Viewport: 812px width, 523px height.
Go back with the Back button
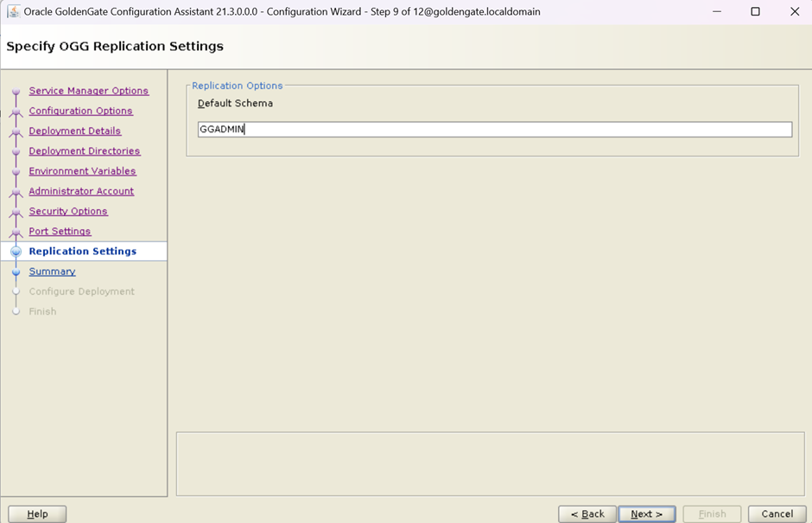(x=587, y=513)
